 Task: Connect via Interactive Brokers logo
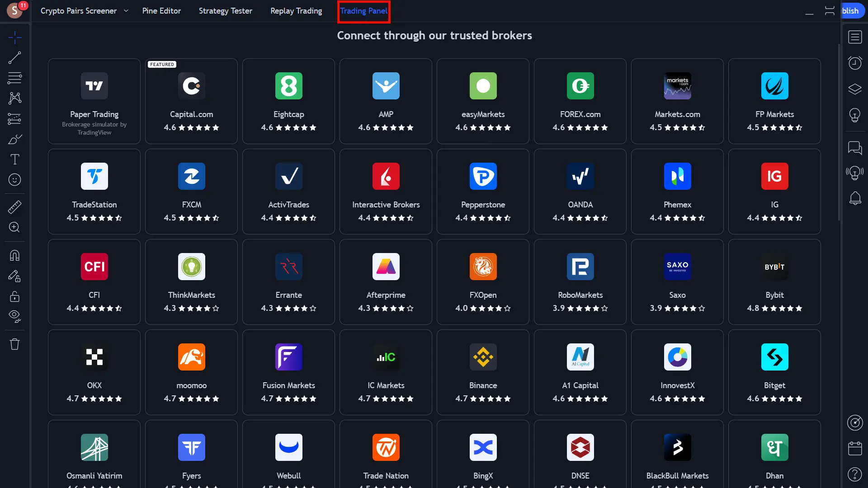click(x=386, y=176)
